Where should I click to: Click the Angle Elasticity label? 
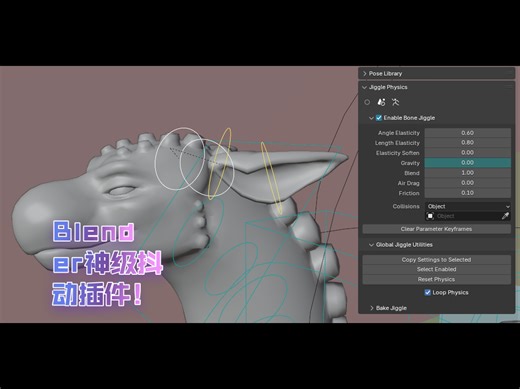(x=399, y=133)
